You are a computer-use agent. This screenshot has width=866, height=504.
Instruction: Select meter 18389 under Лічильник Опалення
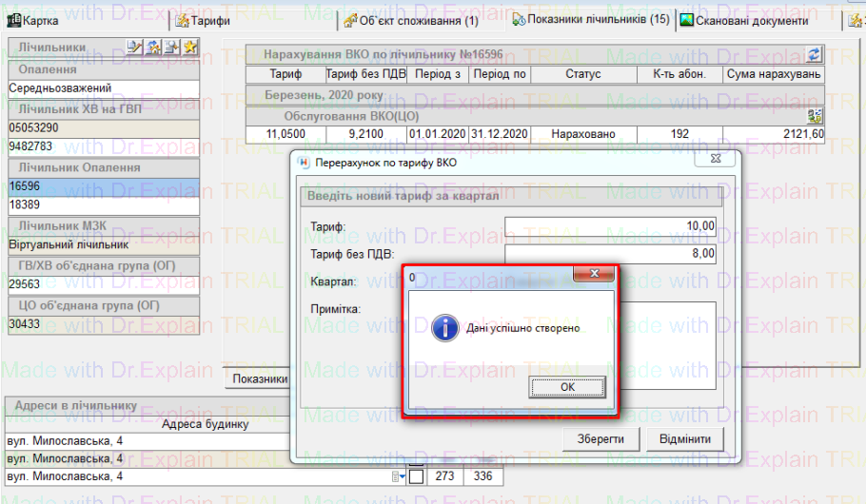coord(103,204)
